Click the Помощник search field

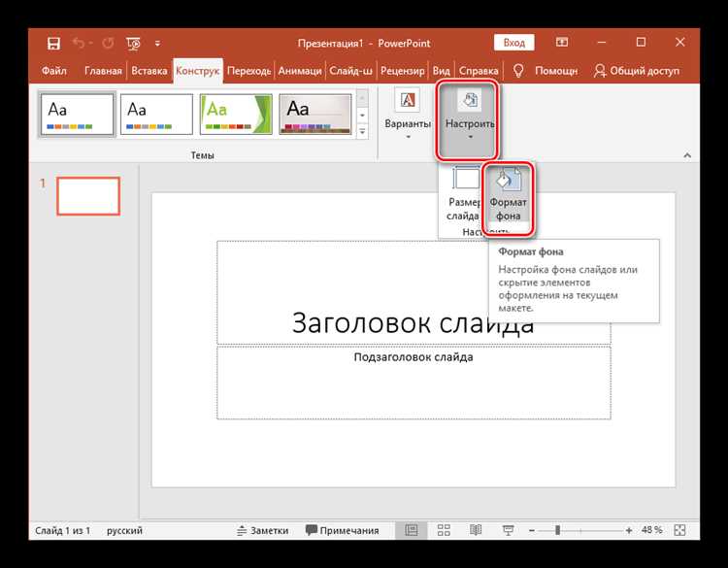556,71
